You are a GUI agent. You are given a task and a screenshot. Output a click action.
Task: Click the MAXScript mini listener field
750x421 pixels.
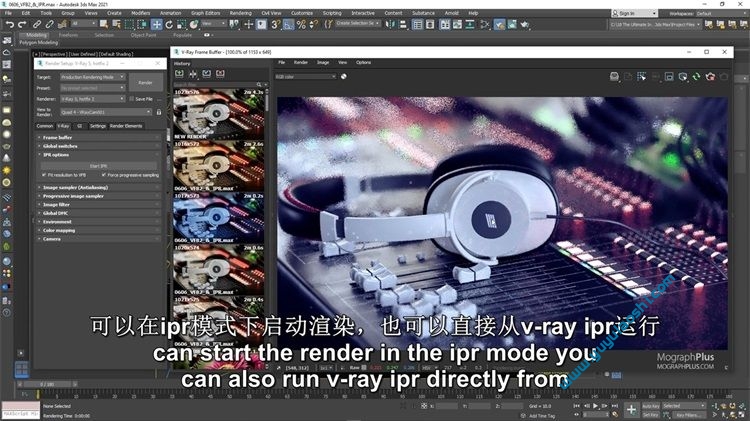21,413
